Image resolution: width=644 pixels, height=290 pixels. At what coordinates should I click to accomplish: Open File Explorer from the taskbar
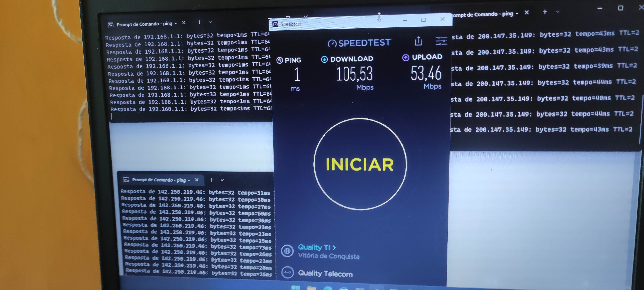pyautogui.click(x=312, y=288)
